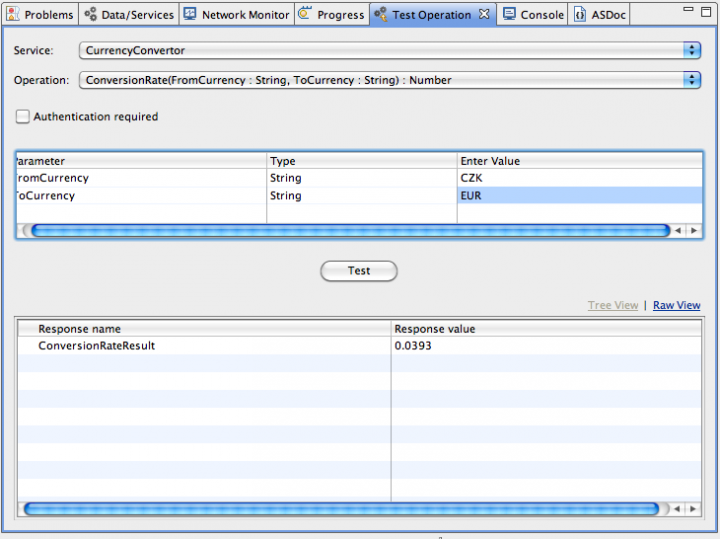Click parameter table scroll-right arrow
Viewport: 720px width, 539px height.
click(x=694, y=230)
